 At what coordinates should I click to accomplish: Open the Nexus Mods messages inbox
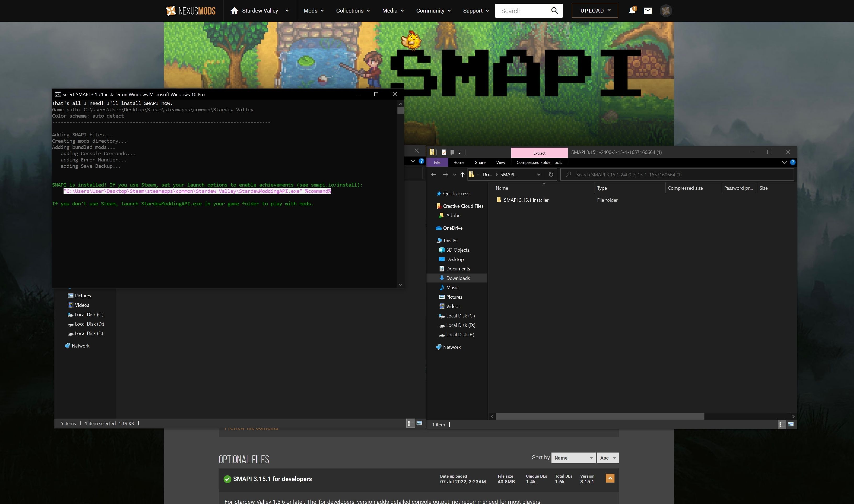(x=648, y=10)
